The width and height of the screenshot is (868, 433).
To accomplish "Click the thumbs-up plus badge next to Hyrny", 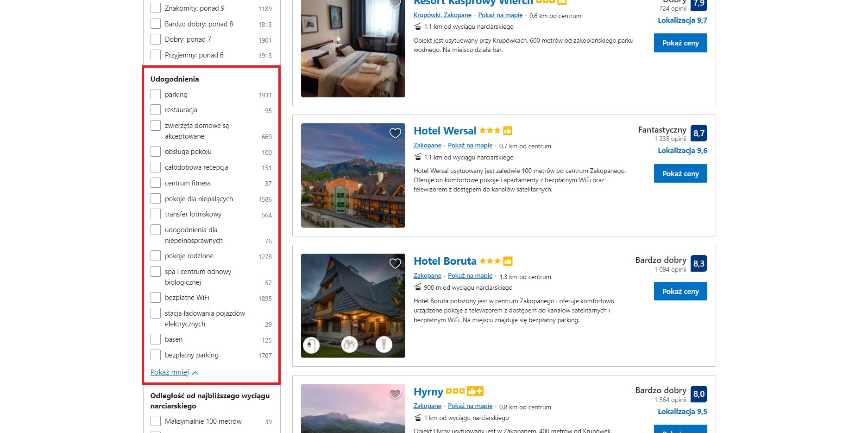I will 475,391.
